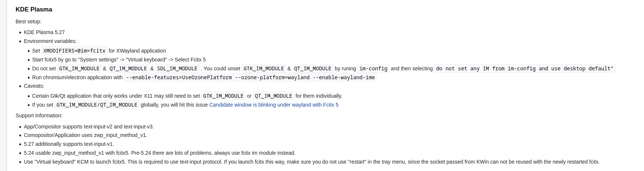Click the 'do not set any IM' code text

pos(525,68)
